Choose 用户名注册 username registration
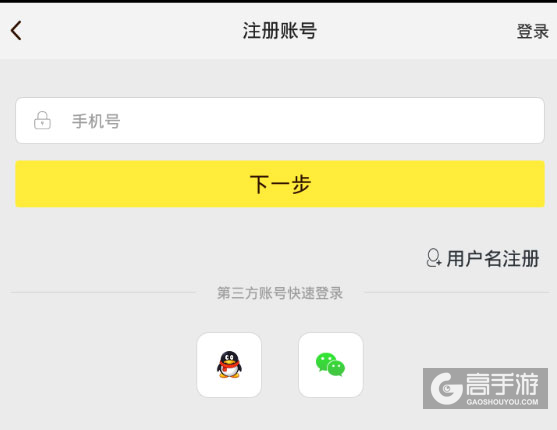This screenshot has height=430, width=557. pyautogui.click(x=493, y=258)
